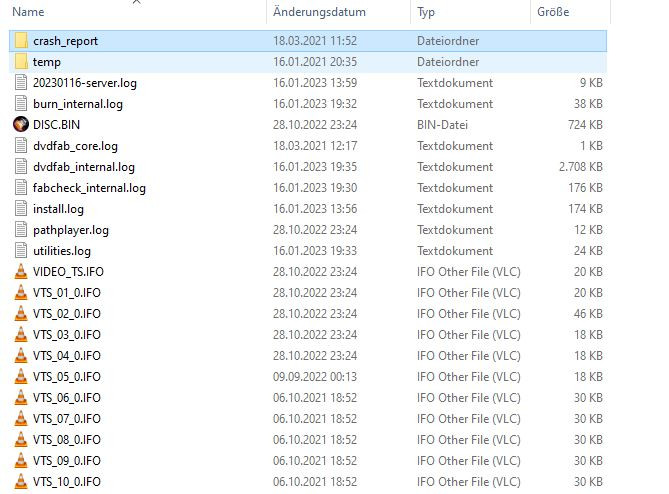The height and width of the screenshot is (494, 669).
Task: Select the file name VTS_10_0.IFO
Action: pyautogui.click(x=67, y=482)
